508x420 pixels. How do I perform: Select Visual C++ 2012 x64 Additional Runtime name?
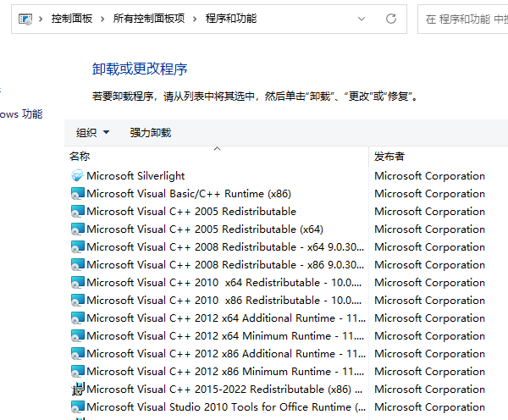point(226,318)
